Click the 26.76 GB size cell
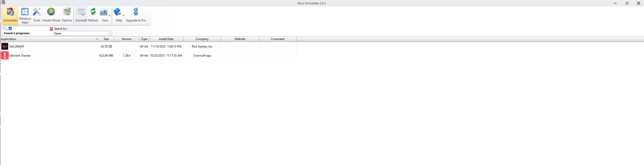Viewport: 644px width, 165px height. click(x=106, y=47)
